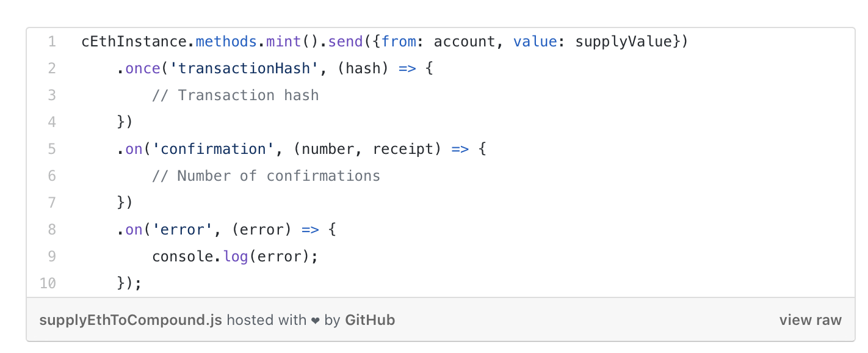The height and width of the screenshot is (353, 868).
Task: Select line number 3
Action: click(x=52, y=95)
